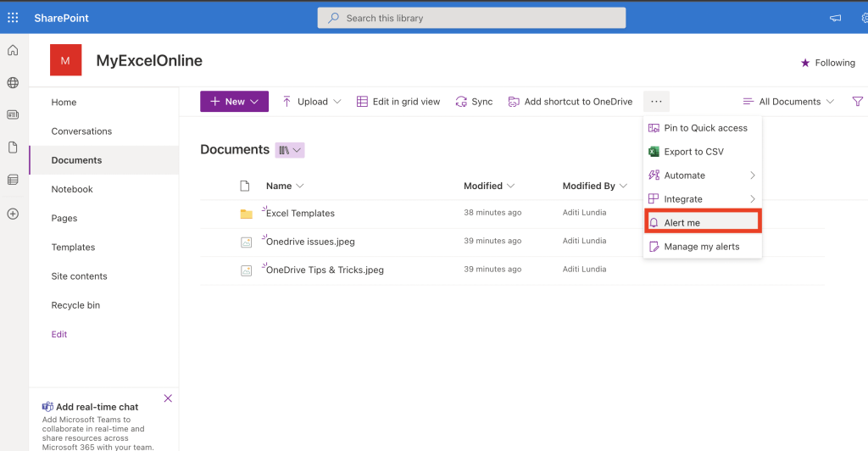
Task: Expand the Upload dropdown chevron
Action: coord(337,102)
